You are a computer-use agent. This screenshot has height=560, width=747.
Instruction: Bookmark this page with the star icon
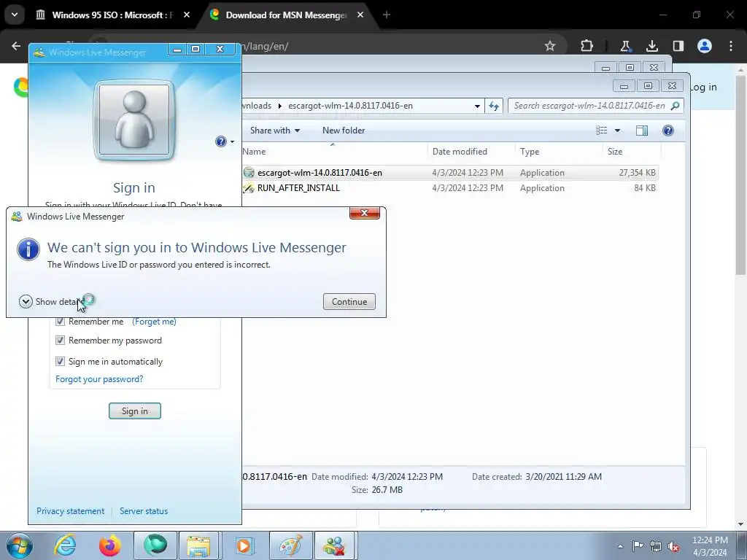point(550,46)
